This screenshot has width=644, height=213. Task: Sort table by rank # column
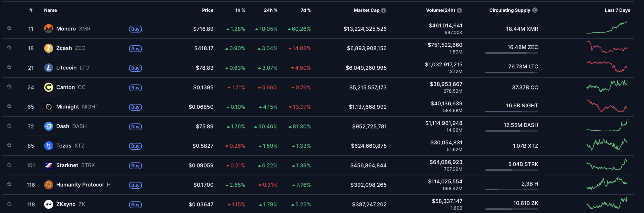(31, 10)
